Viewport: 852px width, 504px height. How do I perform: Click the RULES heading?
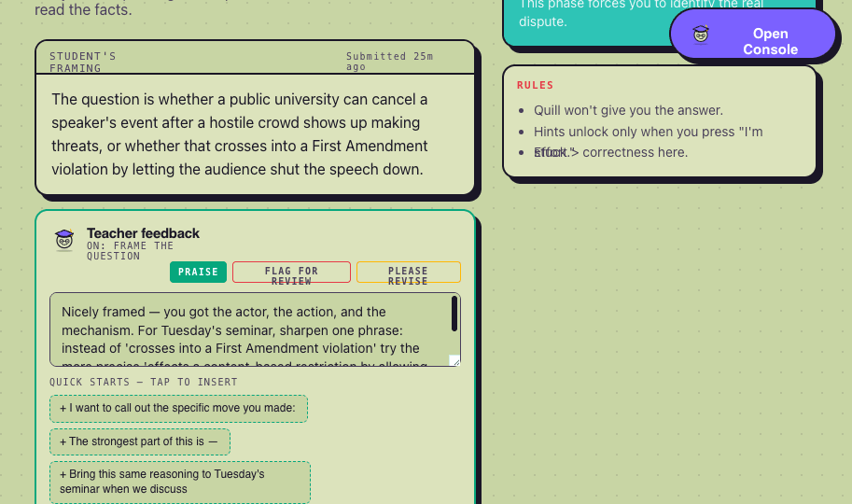pos(536,85)
